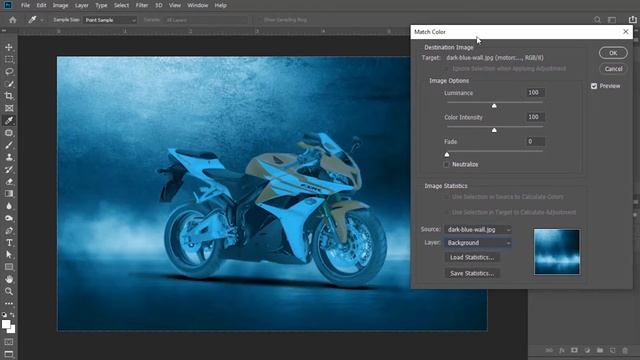Click the Change Screen Mode icon
This screenshot has width=640, height=360.
(9, 354)
